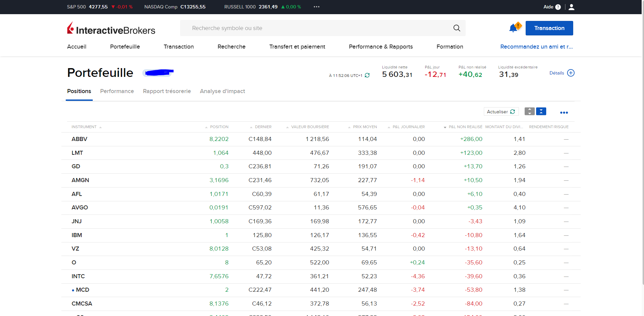644x316 pixels.
Task: Click RENDEMENT/RISQUE column header
Action: click(549, 127)
